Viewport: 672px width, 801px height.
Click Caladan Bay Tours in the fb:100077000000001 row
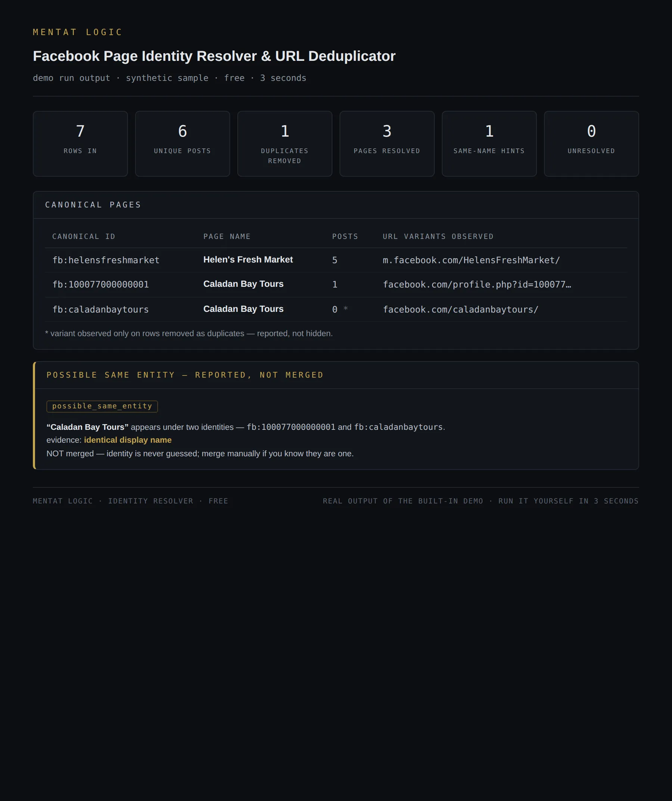pyautogui.click(x=243, y=284)
